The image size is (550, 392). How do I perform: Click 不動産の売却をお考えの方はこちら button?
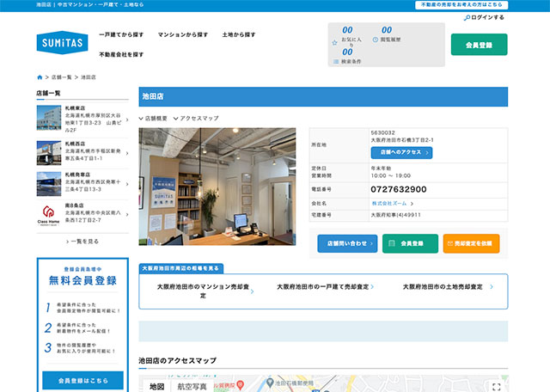click(461, 5)
